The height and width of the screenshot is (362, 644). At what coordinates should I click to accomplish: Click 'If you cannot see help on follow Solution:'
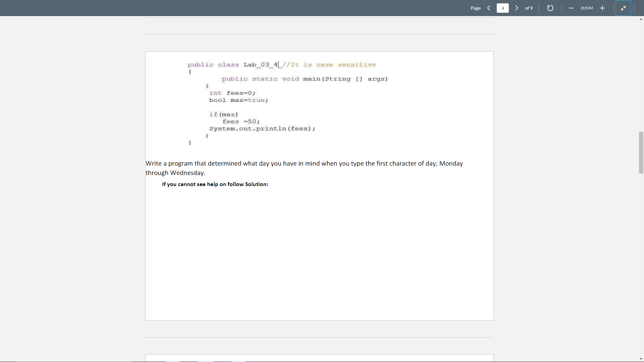pos(215,184)
